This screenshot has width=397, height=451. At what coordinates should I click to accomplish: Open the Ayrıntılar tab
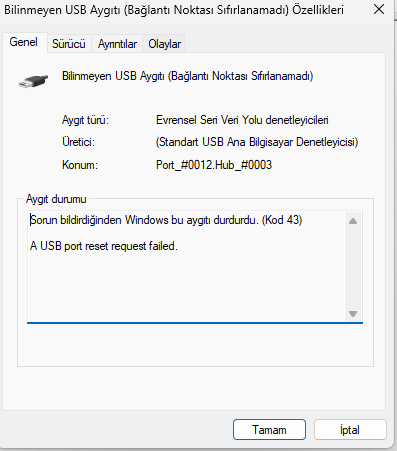click(x=117, y=44)
